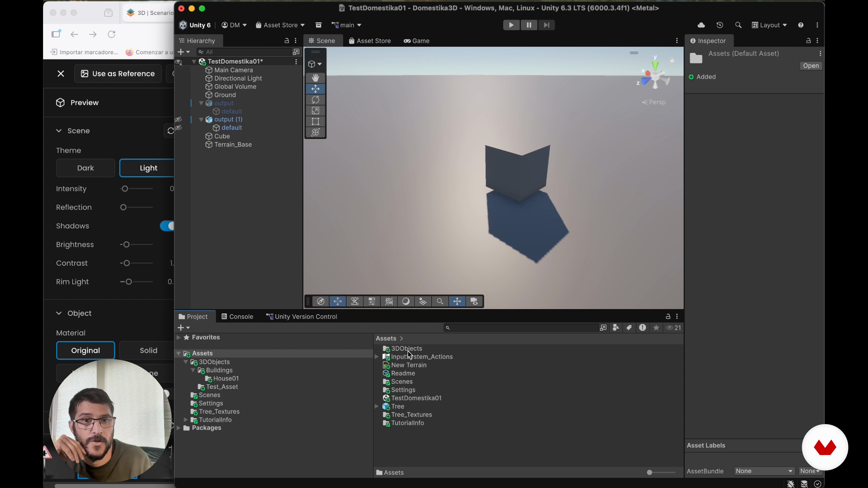The height and width of the screenshot is (488, 868).
Task: Select the Hand view tool
Action: [x=315, y=78]
